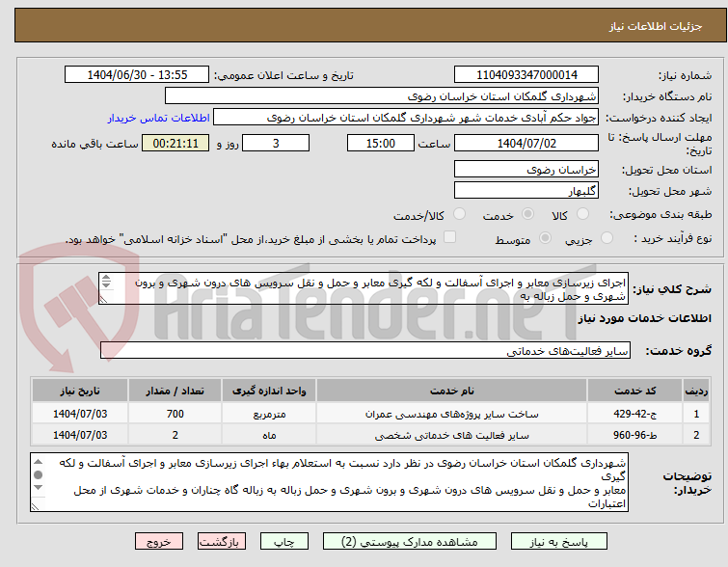Click ساخت سایر پروژه‌های مهندسی عمران cell
728x567 pixels.
tap(452, 414)
